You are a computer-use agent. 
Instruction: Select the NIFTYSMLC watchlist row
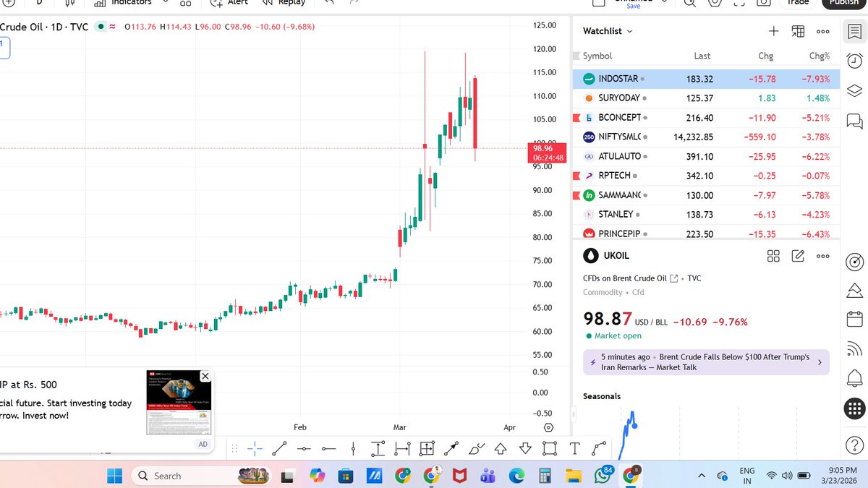click(706, 137)
